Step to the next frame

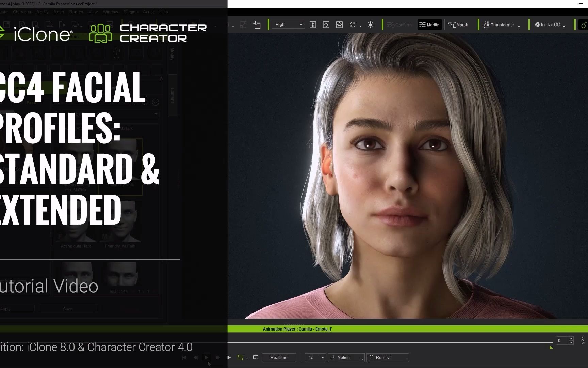click(x=218, y=357)
